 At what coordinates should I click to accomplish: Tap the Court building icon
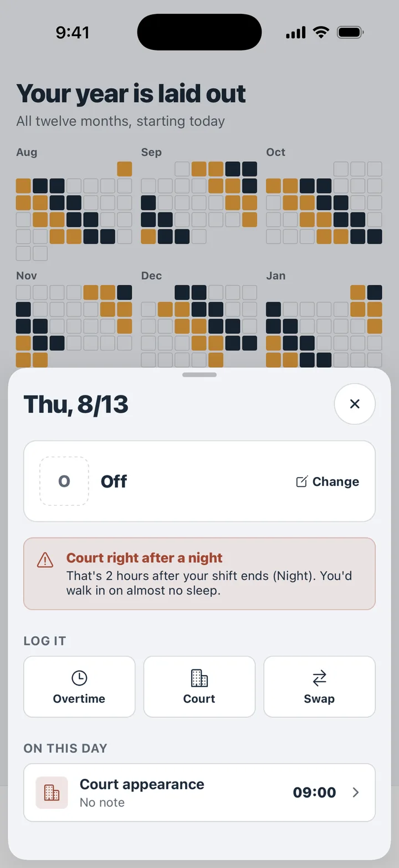(199, 677)
